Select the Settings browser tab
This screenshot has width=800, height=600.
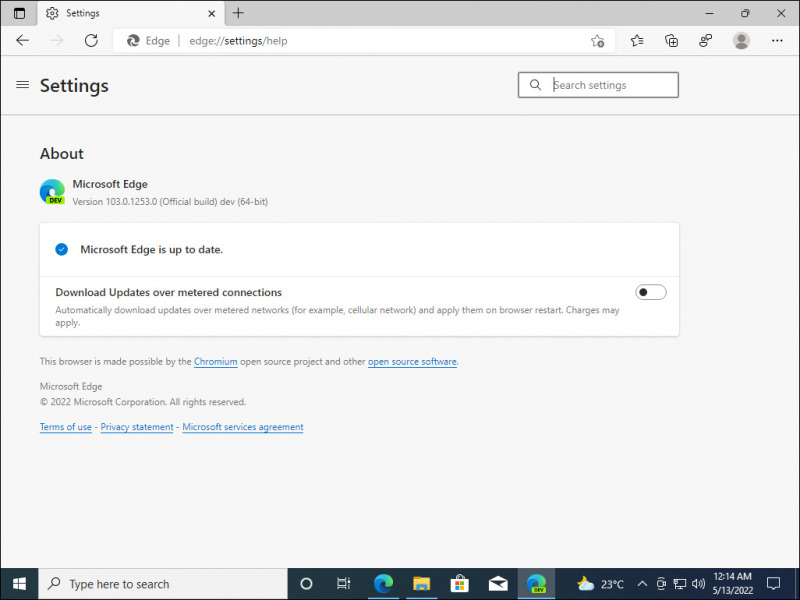click(x=130, y=13)
